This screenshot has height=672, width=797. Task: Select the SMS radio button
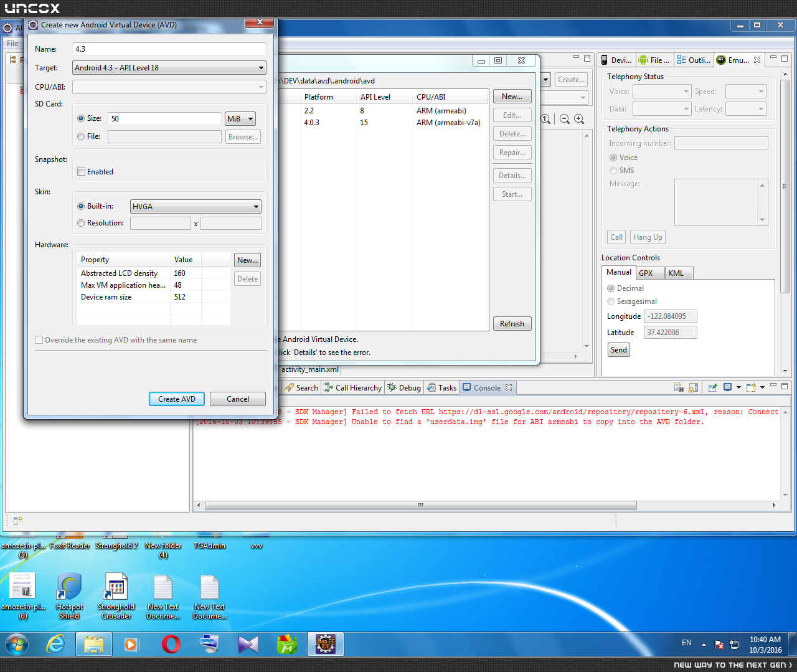coord(613,171)
